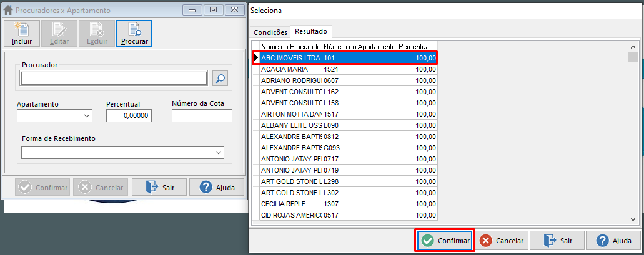Select the ACACIA MARIA row
Image resolution: width=644 pixels, height=255 pixels.
349,69
